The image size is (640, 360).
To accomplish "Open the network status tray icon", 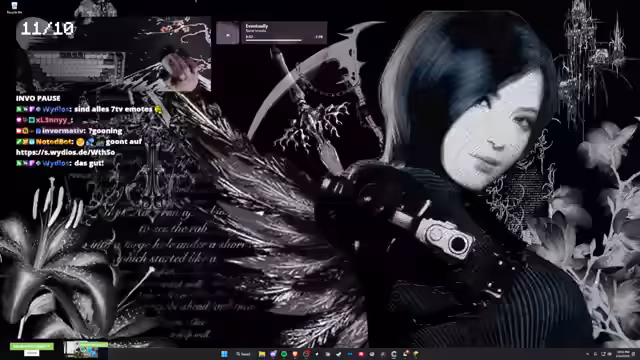I will (x=603, y=354).
